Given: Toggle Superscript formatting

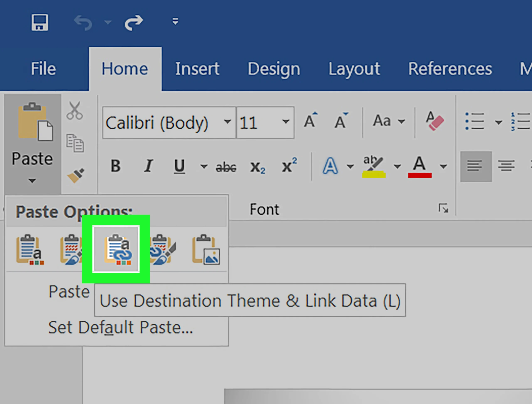Looking at the screenshot, I should click(x=289, y=165).
